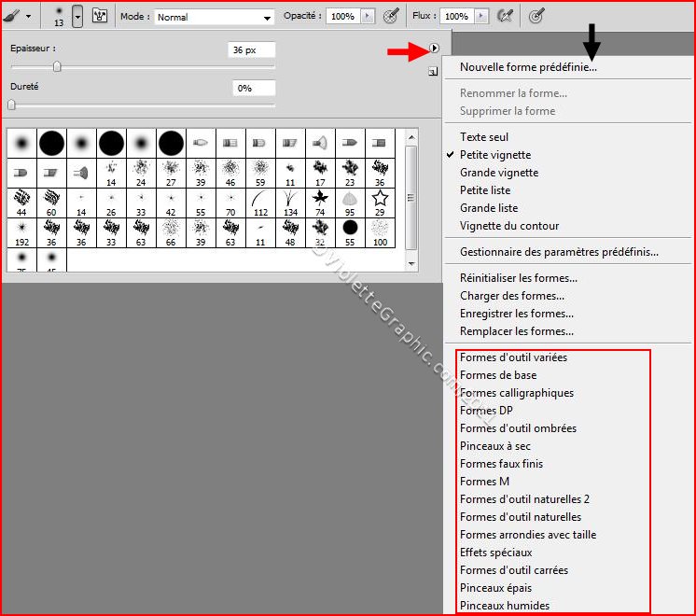Enable the airbrush icon next to Flux
696x616 pixels.
[505, 16]
